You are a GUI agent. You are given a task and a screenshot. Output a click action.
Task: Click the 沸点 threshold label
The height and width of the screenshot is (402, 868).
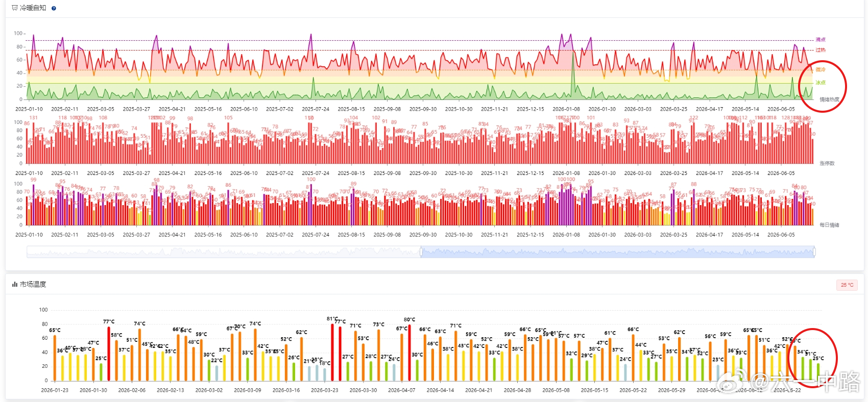coord(821,40)
